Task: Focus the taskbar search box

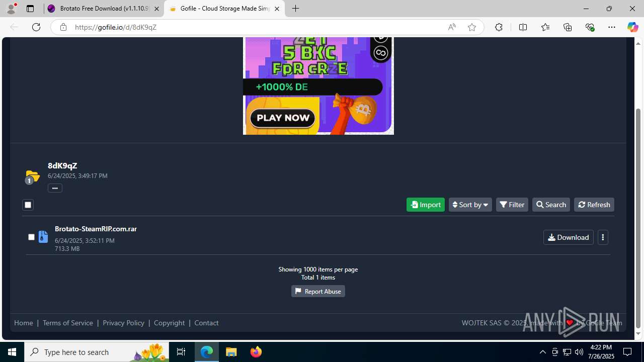Action: [97, 352]
